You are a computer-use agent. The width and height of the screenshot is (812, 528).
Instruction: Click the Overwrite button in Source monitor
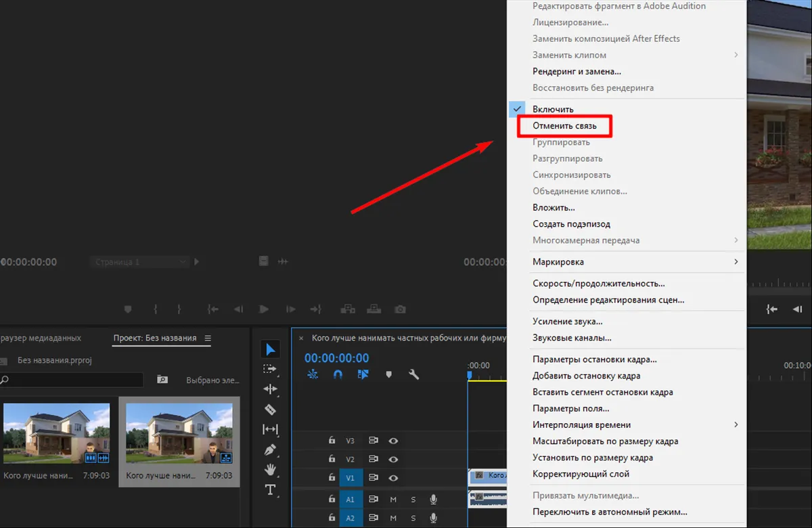374,309
